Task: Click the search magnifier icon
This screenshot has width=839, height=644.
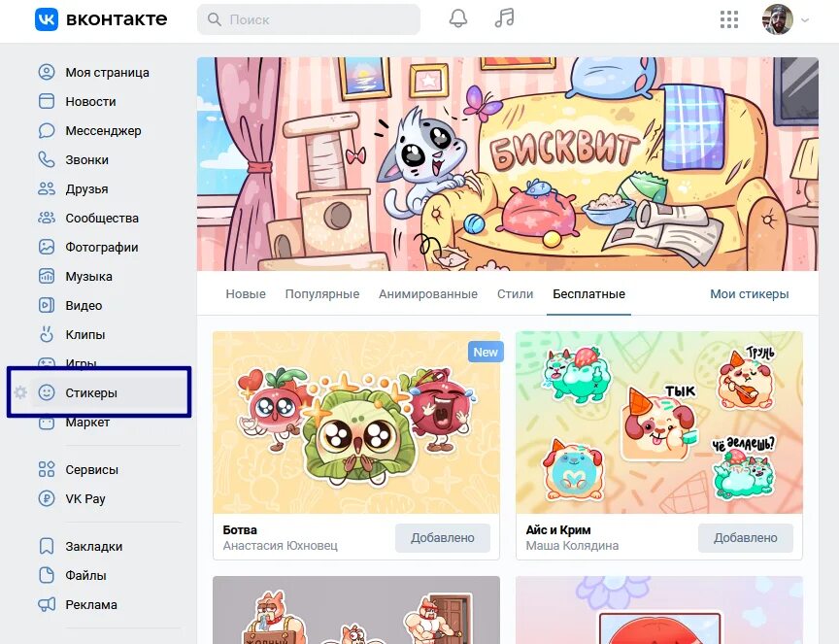Action: point(214,19)
